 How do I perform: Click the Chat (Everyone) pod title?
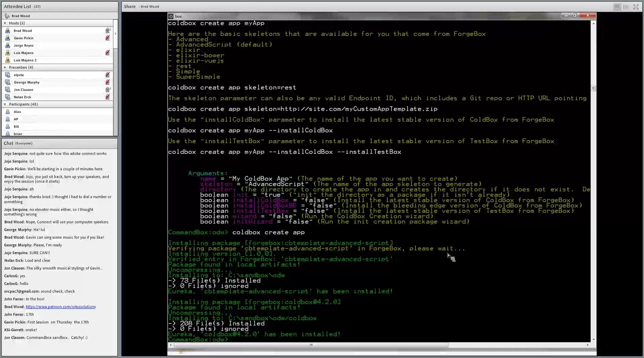18,143
